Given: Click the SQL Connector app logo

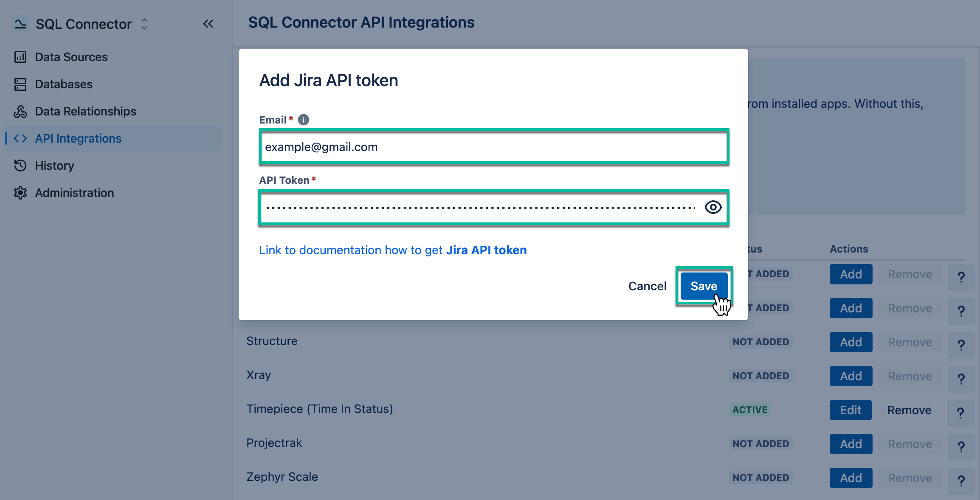Looking at the screenshot, I should point(20,24).
